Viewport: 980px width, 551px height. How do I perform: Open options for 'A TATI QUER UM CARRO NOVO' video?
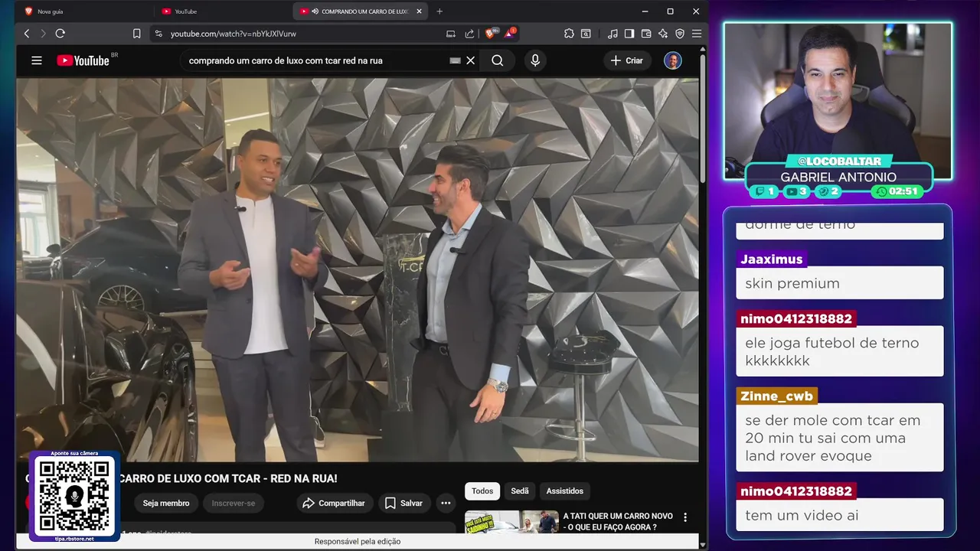click(x=685, y=517)
